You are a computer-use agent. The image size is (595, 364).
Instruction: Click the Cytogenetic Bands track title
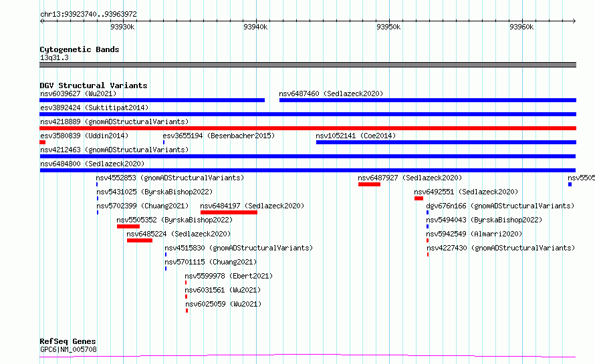coord(80,49)
